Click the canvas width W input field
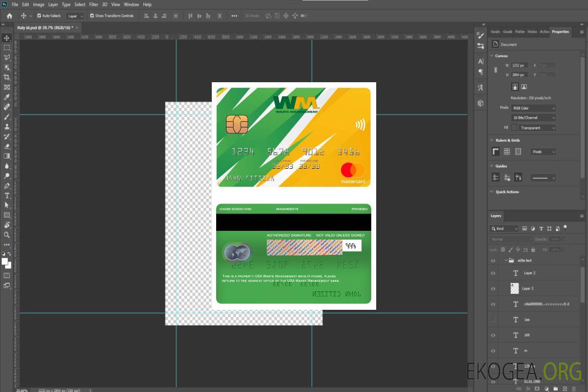This screenshot has height=392, width=588. coord(519,65)
